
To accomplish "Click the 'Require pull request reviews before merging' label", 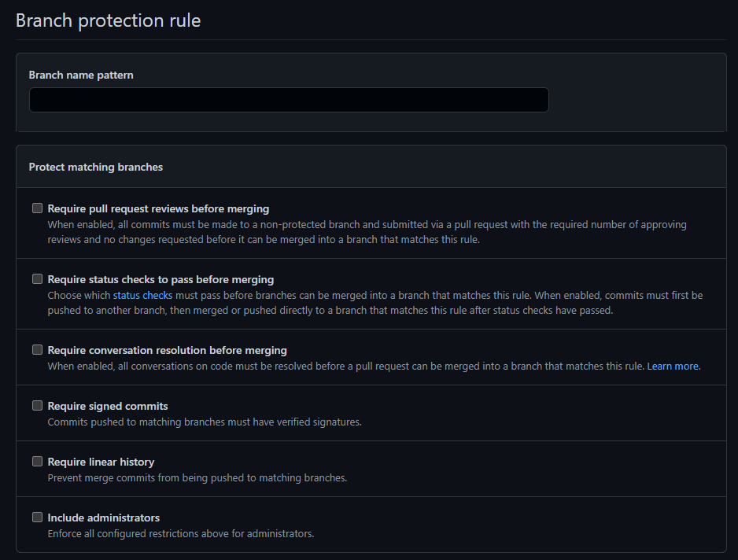I will pyautogui.click(x=158, y=209).
